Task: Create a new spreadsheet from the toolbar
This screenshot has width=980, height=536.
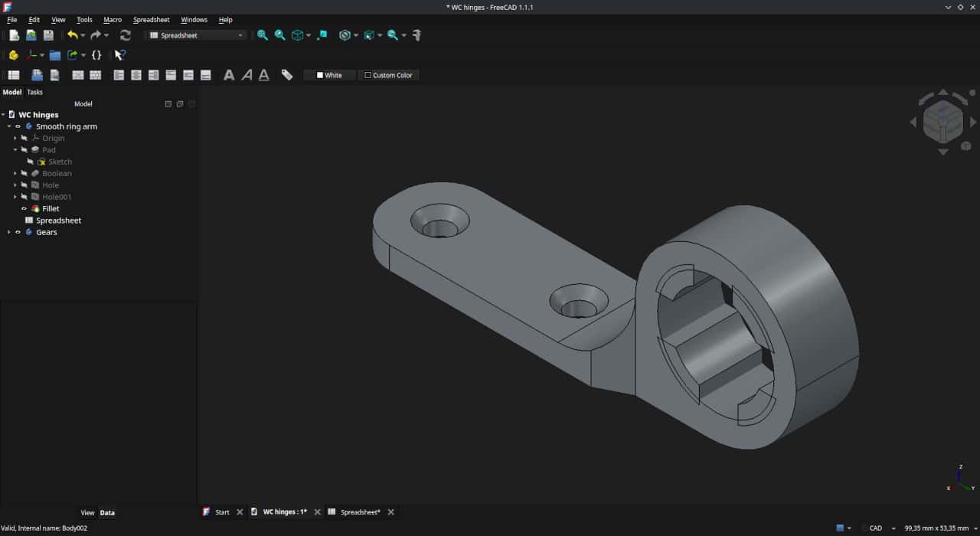Action: (14, 75)
